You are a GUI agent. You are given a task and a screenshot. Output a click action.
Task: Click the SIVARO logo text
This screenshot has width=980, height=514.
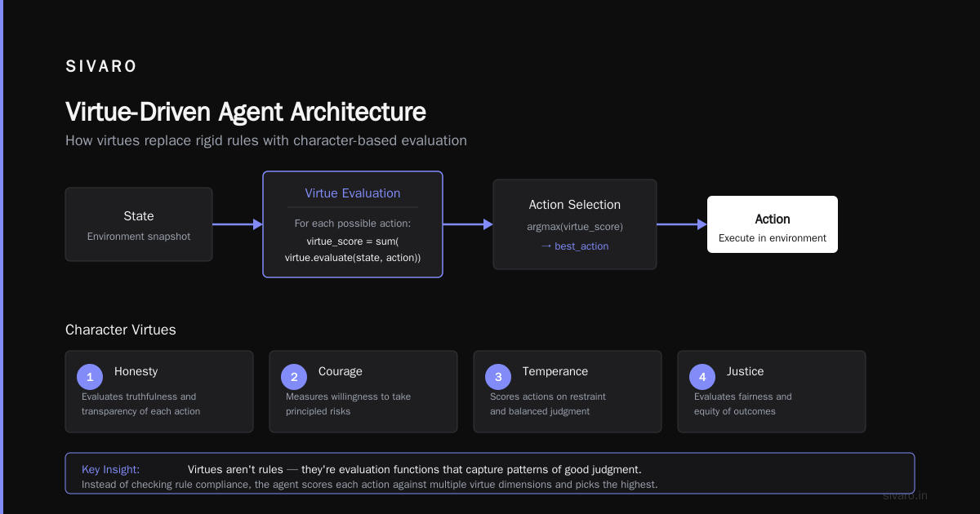point(101,67)
